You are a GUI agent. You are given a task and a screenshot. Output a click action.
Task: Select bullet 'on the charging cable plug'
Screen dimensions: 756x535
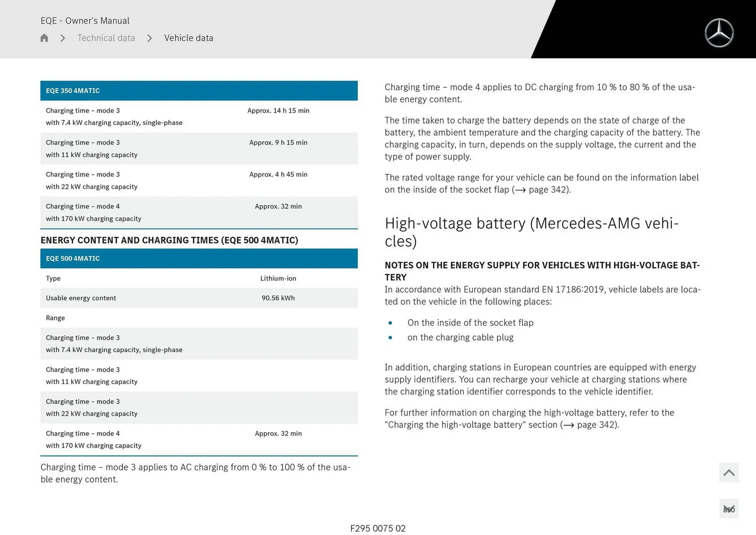[x=460, y=337]
